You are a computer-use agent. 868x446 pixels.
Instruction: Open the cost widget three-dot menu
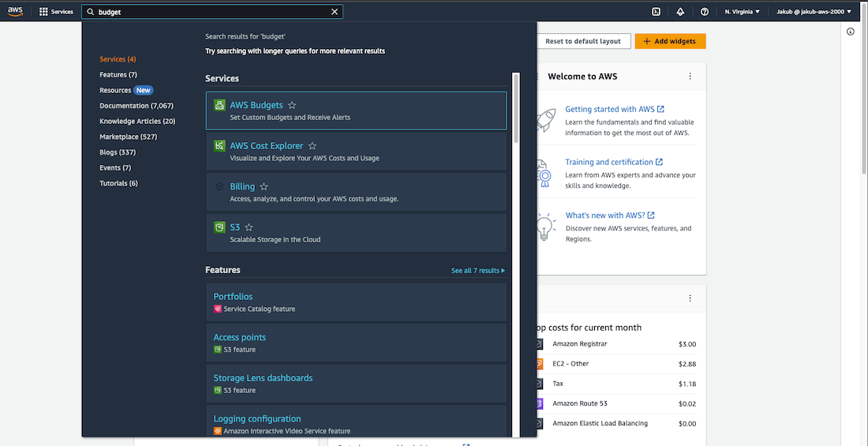pyautogui.click(x=690, y=298)
